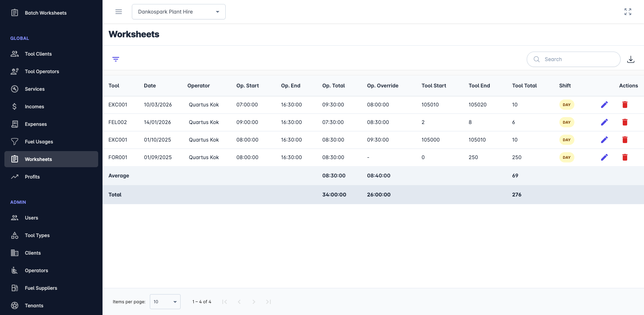
Task: Click the Users icon in Admin section
Action: click(x=15, y=218)
